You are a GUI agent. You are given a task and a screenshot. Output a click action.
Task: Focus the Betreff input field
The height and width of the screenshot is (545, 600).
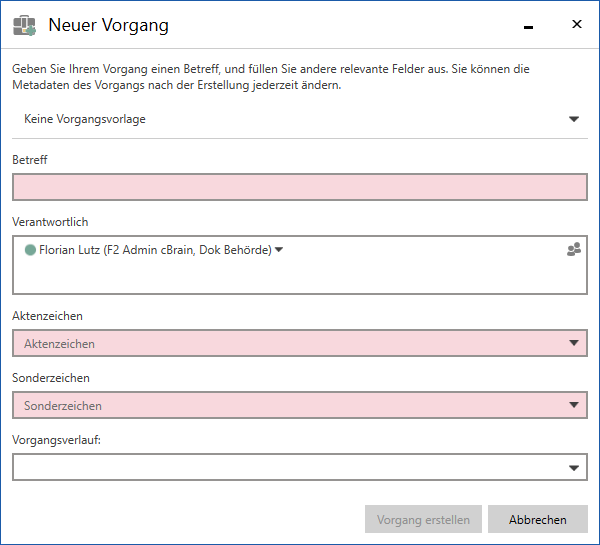pyautogui.click(x=300, y=187)
